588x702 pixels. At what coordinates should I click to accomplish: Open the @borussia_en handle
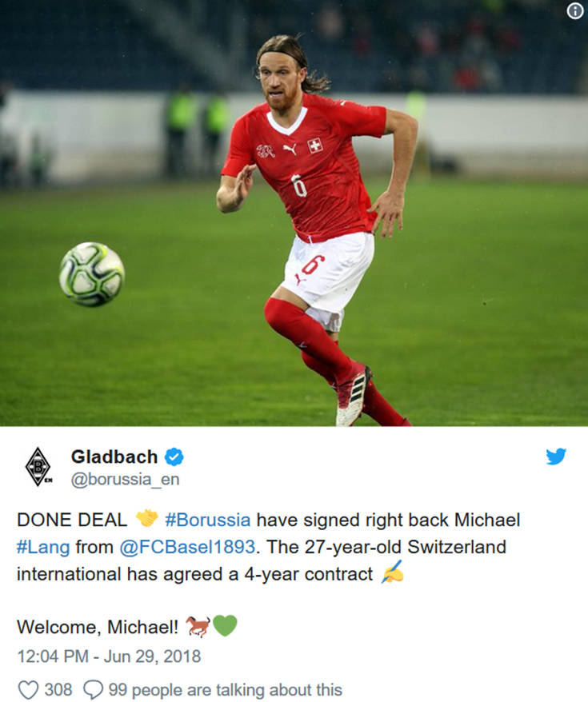pos(125,479)
